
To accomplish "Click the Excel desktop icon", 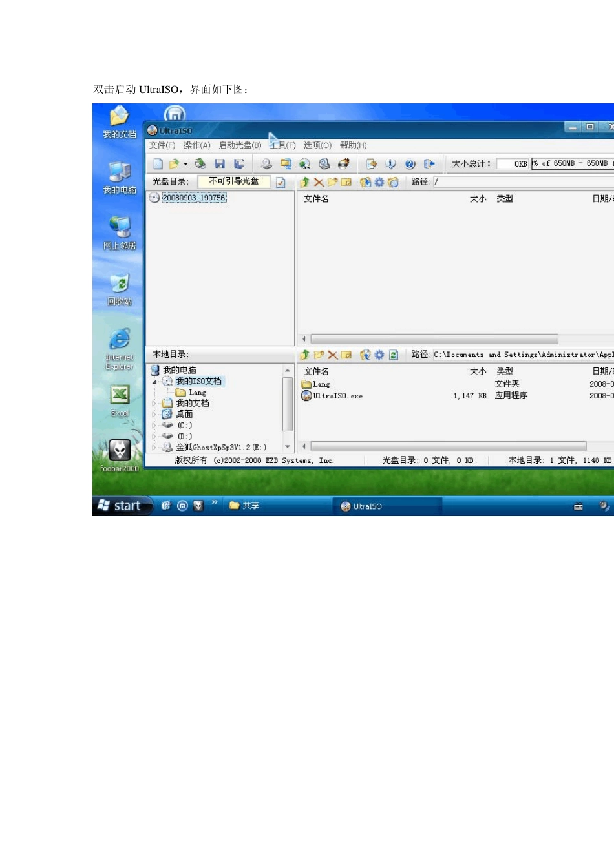I will 120,400.
